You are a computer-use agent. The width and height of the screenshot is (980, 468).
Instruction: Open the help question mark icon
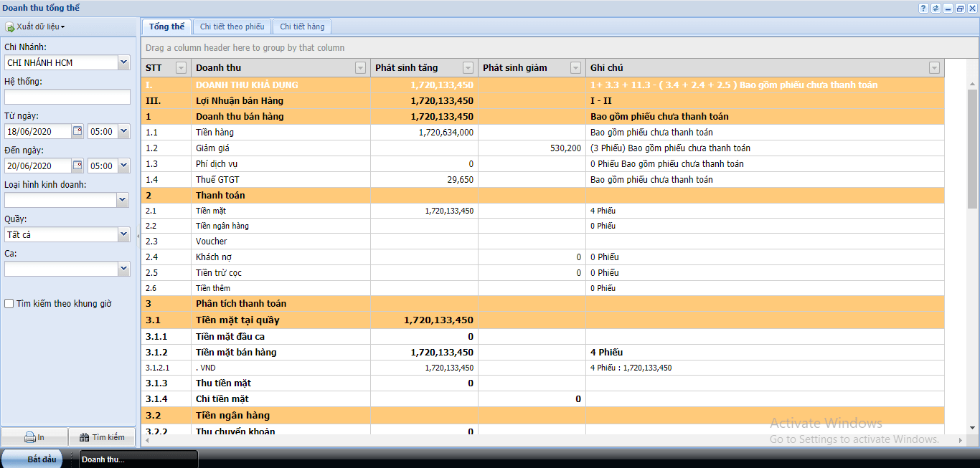click(x=923, y=8)
